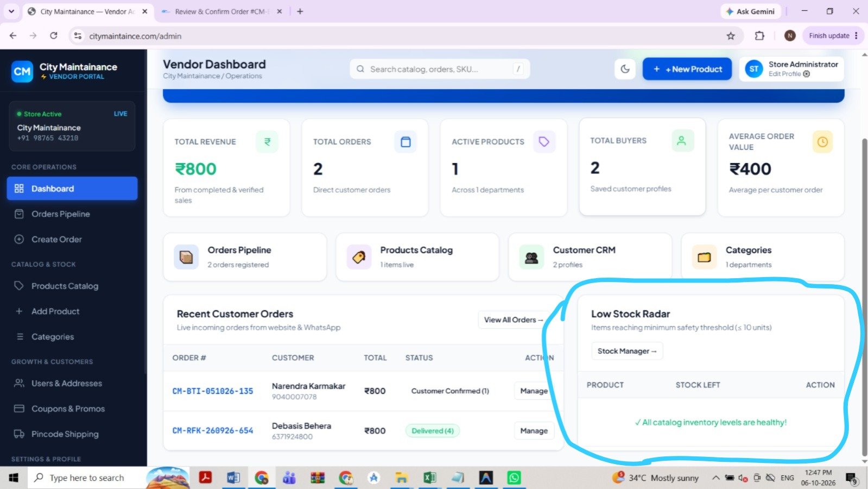Viewport: 868px width, 489px height.
Task: Click the rupee icon on Total Revenue card
Action: [267, 142]
